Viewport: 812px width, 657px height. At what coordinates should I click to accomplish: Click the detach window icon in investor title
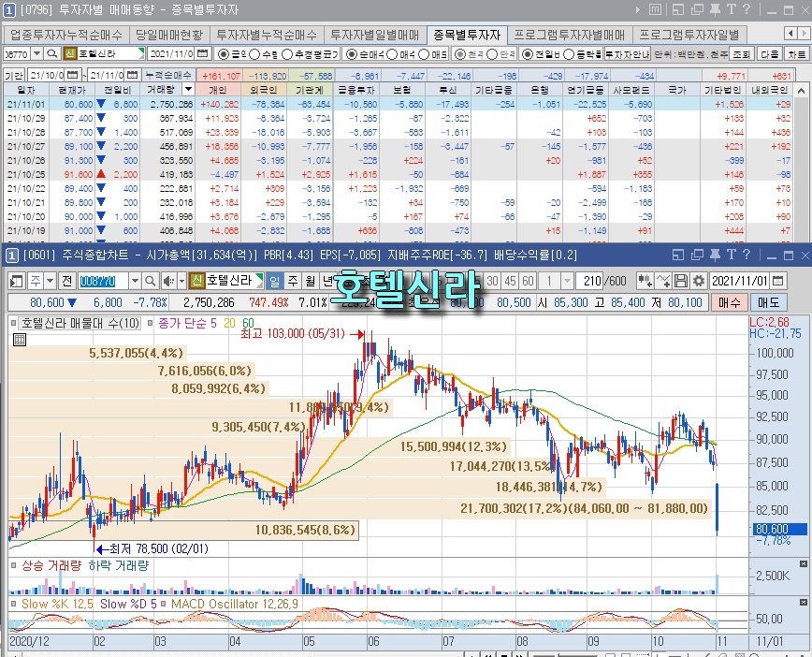(697, 9)
